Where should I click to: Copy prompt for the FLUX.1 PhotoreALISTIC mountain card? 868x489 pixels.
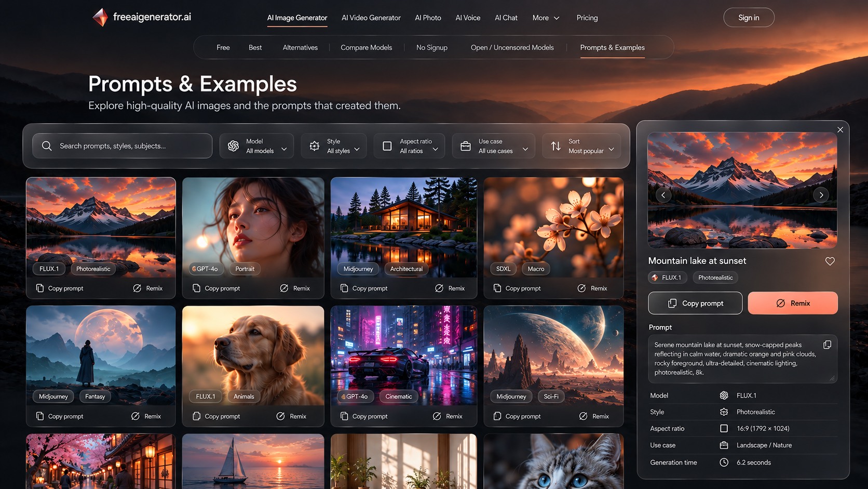[x=60, y=288]
